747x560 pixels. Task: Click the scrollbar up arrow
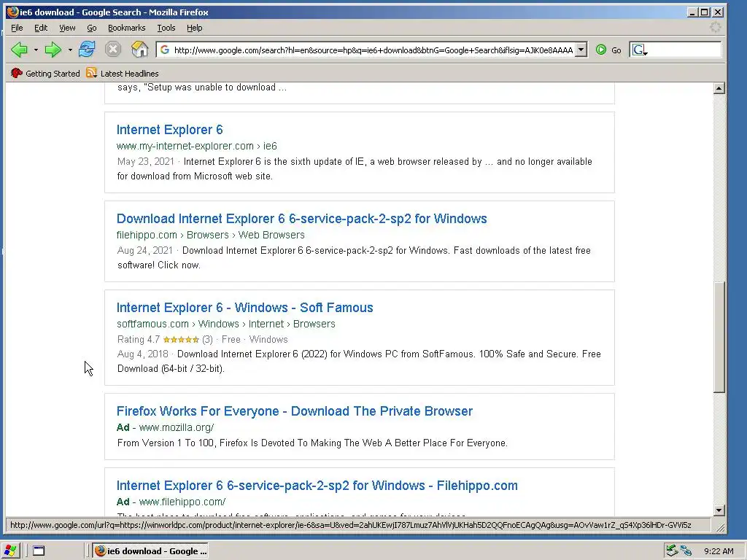click(x=719, y=88)
